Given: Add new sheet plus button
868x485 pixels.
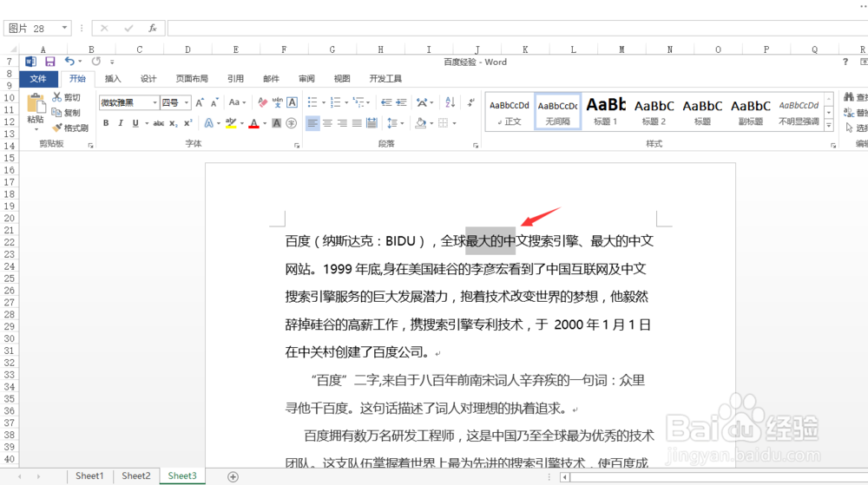Looking at the screenshot, I should [233, 476].
